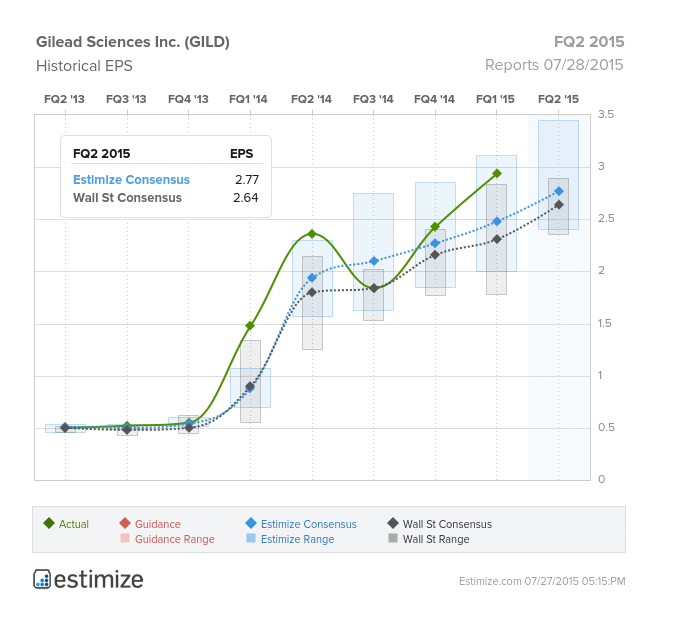Click the Gilead Sciences Inc. (GILD) title
The image size is (675, 620).
click(x=133, y=42)
